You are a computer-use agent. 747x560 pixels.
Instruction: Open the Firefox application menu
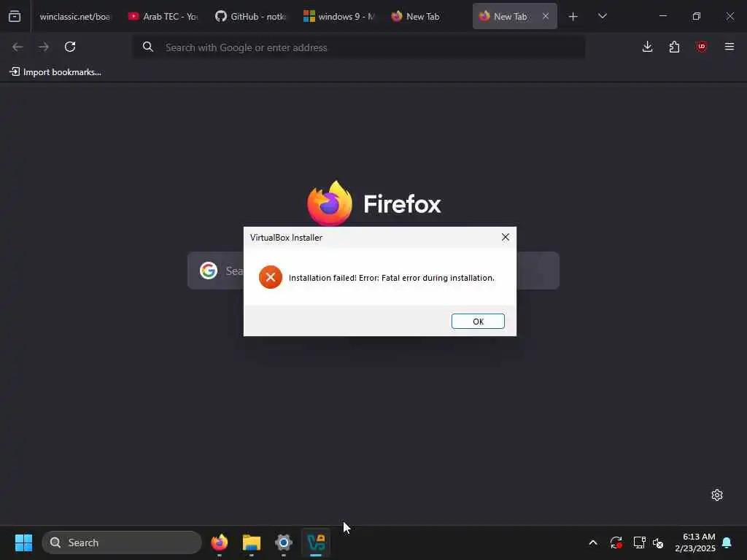729,47
